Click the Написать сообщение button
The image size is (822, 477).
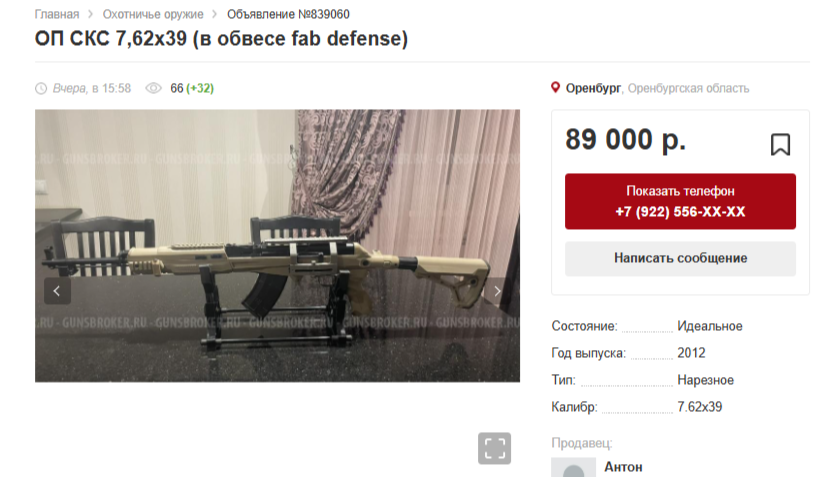point(680,258)
